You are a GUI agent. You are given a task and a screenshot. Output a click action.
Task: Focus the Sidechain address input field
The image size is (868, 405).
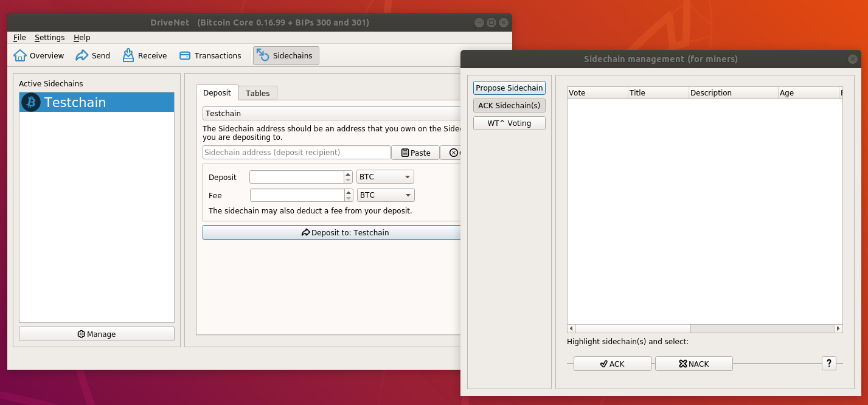(x=297, y=152)
